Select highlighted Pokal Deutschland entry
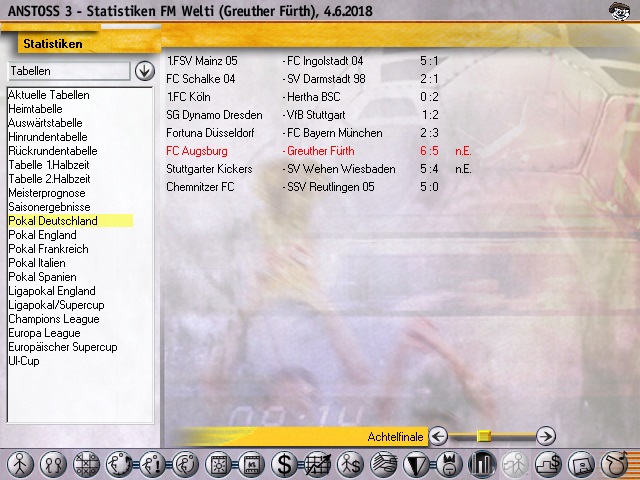This screenshot has height=480, width=640. pyautogui.click(x=70, y=221)
